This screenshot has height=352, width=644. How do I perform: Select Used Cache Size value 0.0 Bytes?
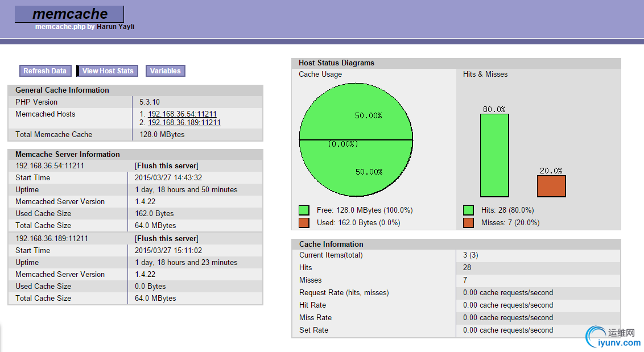(x=150, y=286)
